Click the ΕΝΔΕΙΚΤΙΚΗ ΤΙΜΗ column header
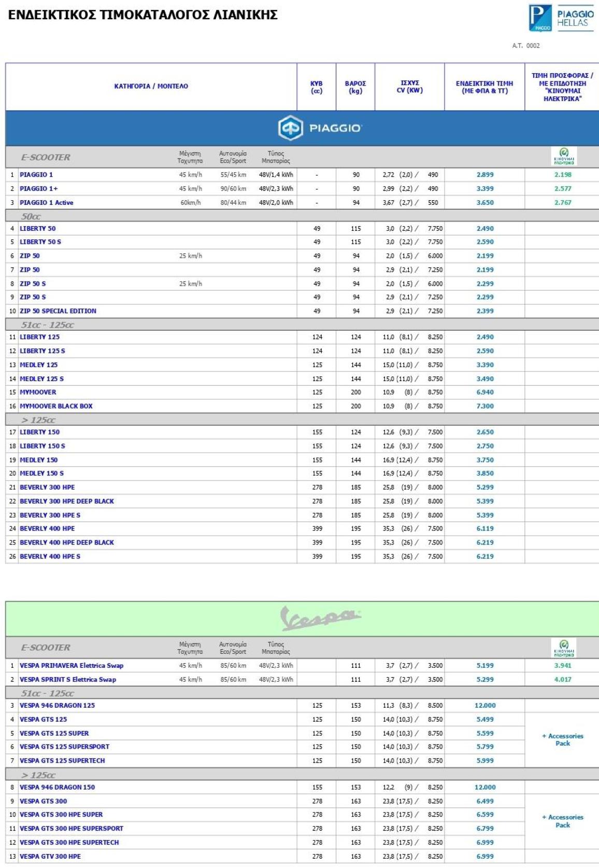 point(484,87)
